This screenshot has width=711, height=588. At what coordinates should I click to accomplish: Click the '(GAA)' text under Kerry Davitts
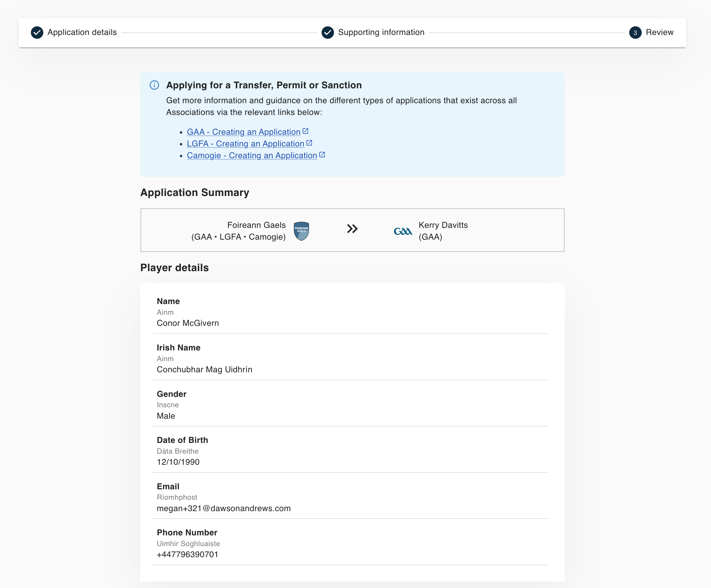[x=430, y=237]
